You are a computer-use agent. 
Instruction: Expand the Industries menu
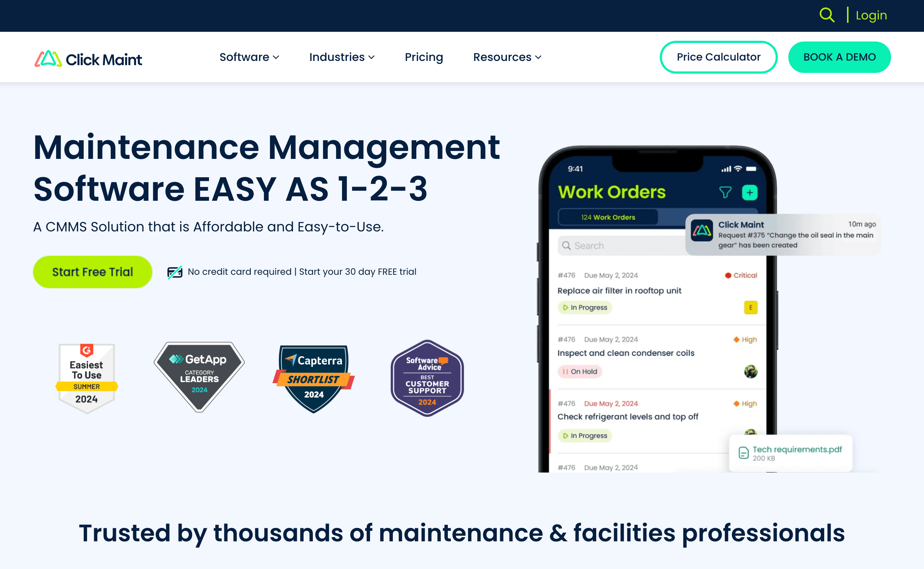(x=342, y=57)
